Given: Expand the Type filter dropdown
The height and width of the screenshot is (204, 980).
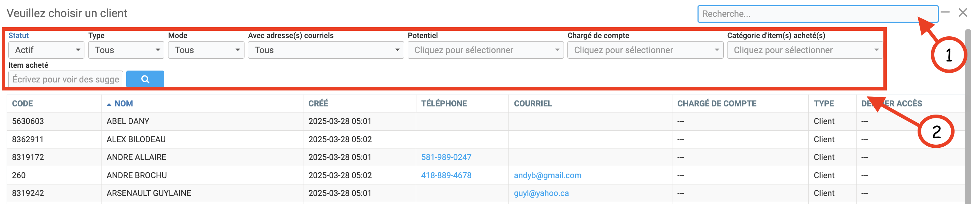Looking at the screenshot, I should pyautogui.click(x=126, y=50).
